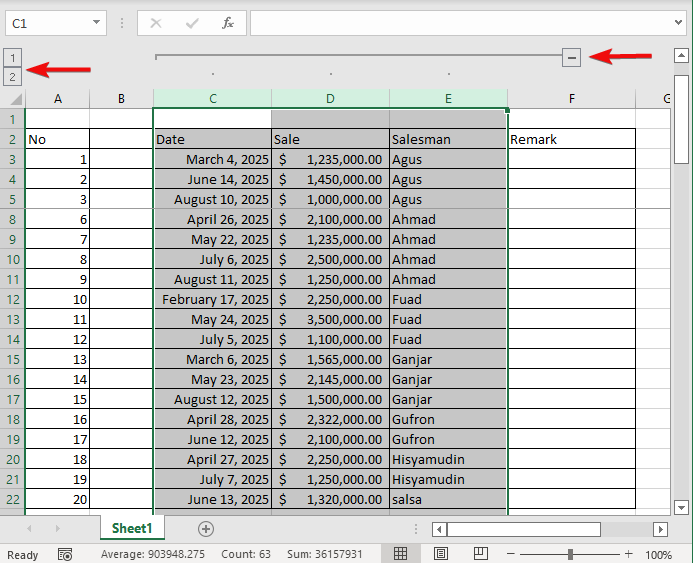Open the Sheet1 tab
This screenshot has width=693, height=563.
[132, 528]
